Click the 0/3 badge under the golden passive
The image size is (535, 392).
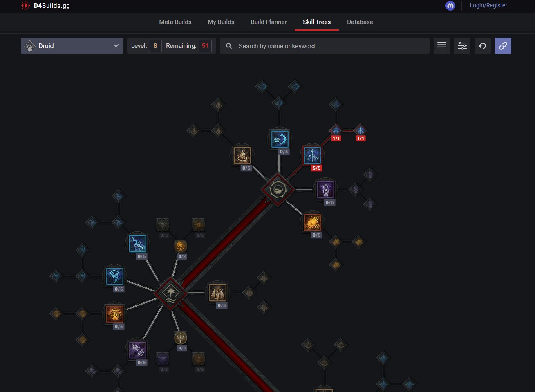(182, 257)
